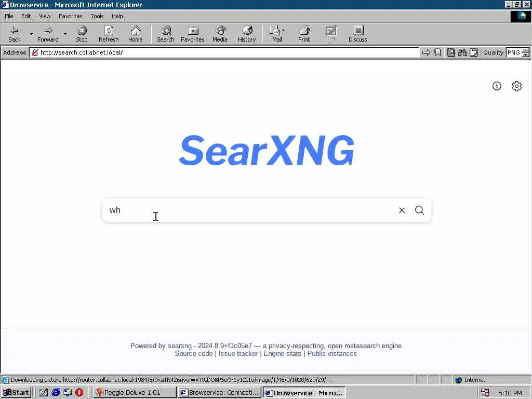The height and width of the screenshot is (399, 532).
Task: Increase Quality with the up spinner arrow
Action: click(525, 50)
